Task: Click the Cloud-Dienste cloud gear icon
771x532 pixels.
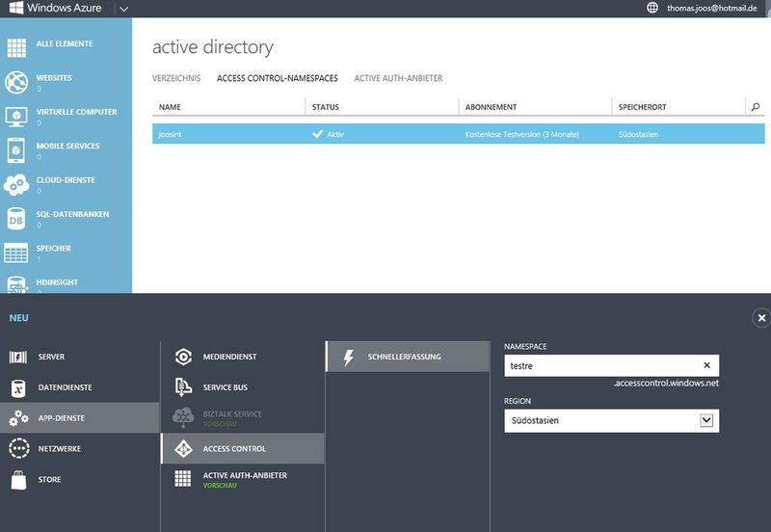Action: click(x=16, y=185)
